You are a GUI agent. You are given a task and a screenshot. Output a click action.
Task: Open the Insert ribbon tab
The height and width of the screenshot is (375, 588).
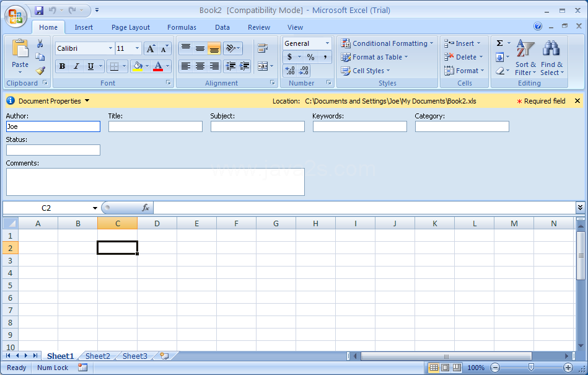(84, 27)
